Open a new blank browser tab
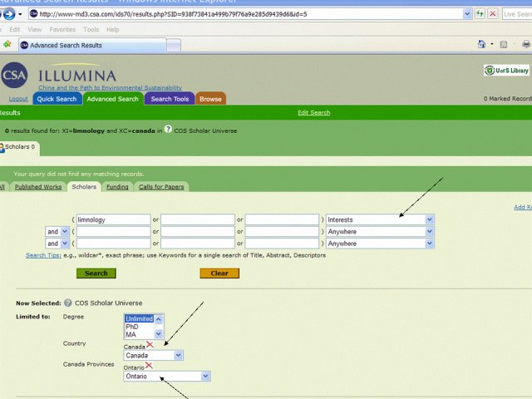Screen dimensions: 532x399 tap(174, 46)
